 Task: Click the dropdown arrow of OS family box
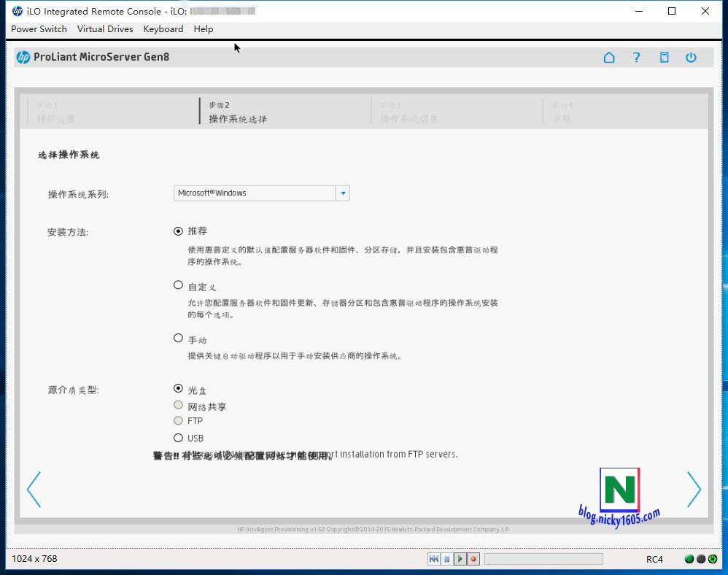click(343, 193)
